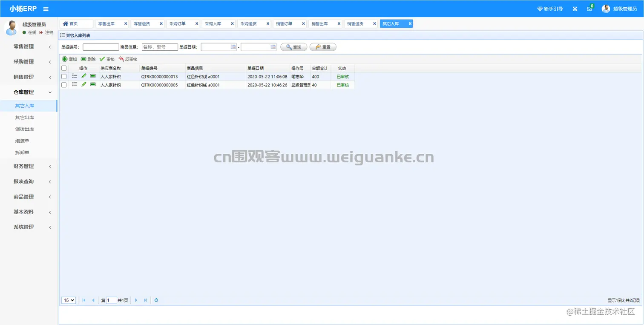Expand the 系统管理 sidebar menu
The image size is (644, 325).
click(x=29, y=227)
